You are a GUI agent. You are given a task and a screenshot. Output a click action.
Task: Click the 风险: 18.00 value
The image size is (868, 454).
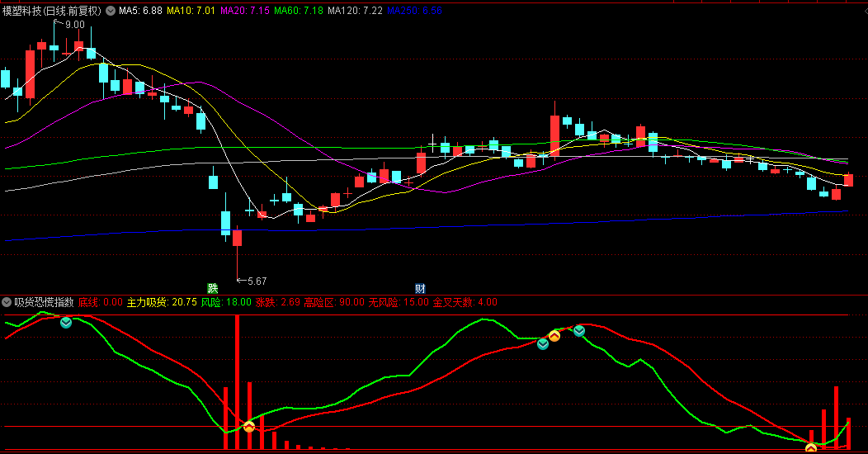click(x=226, y=302)
